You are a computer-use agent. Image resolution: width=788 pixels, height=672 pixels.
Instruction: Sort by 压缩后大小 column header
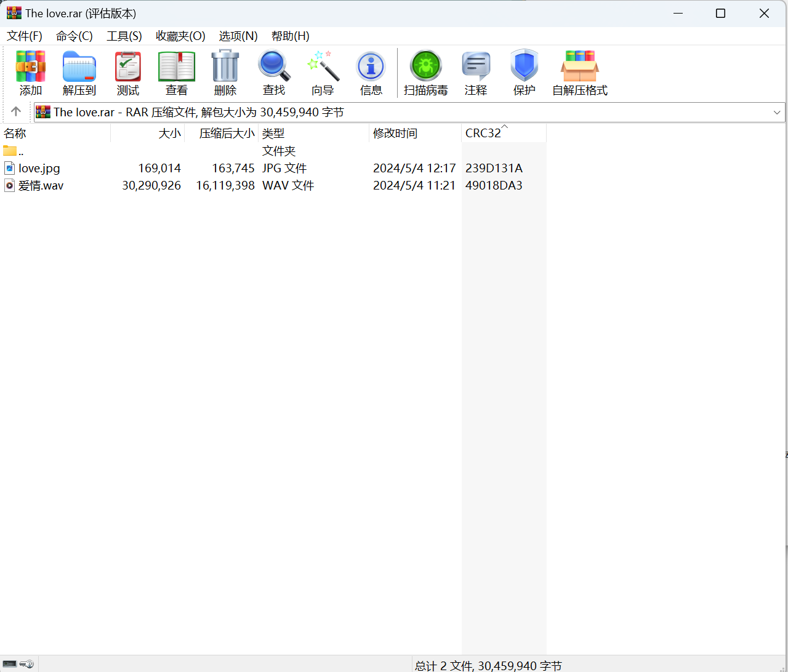[x=222, y=133]
